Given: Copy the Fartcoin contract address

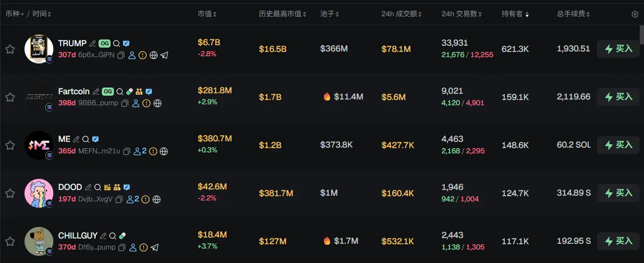Looking at the screenshot, I should 125,103.
